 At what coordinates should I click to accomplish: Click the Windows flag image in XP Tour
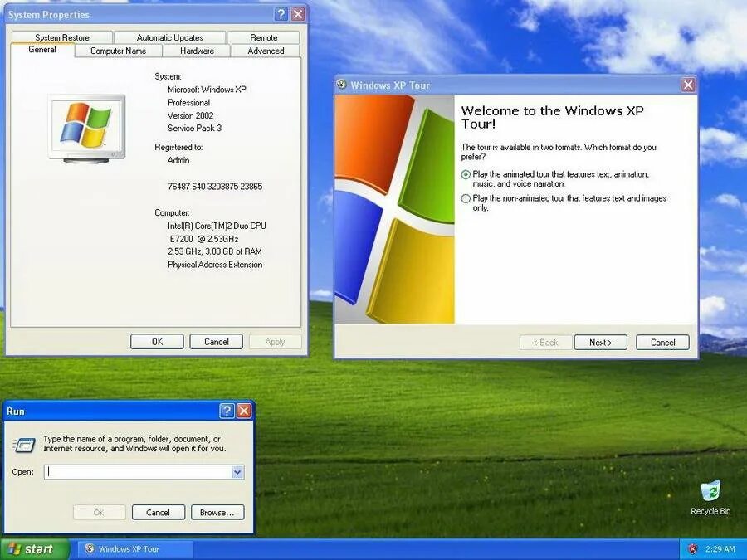click(x=394, y=209)
